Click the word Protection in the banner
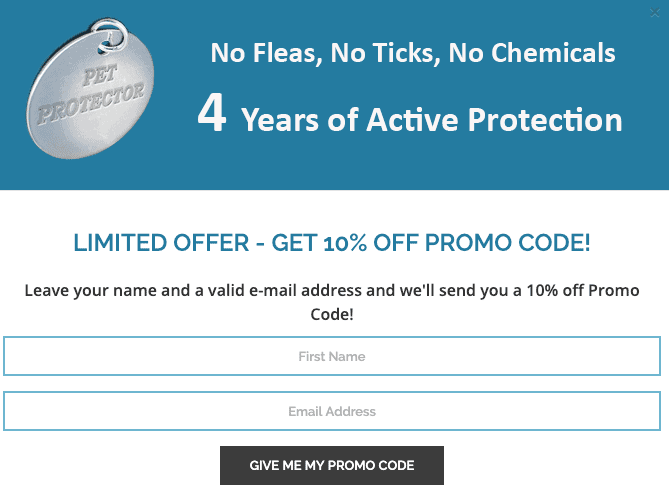The width and height of the screenshot is (669, 491). point(545,119)
